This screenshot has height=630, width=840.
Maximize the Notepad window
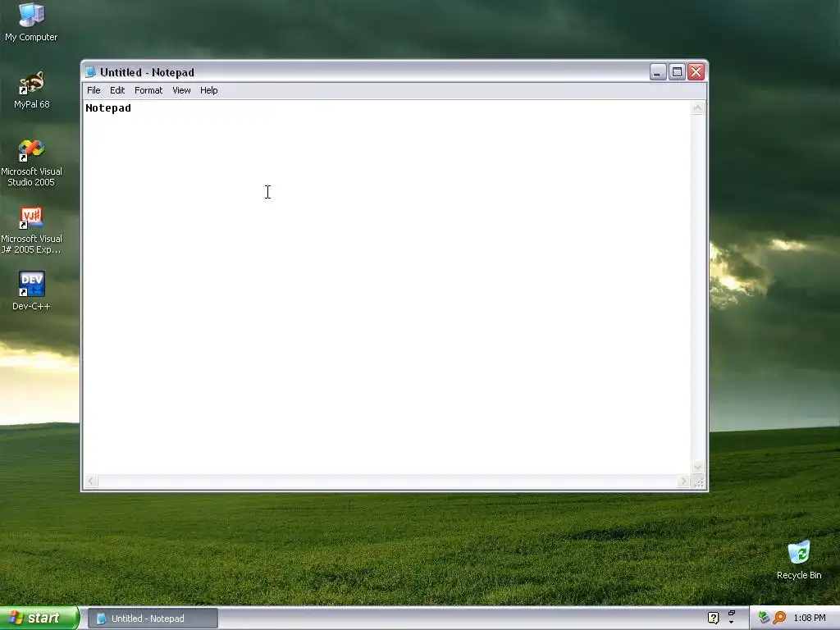(677, 72)
